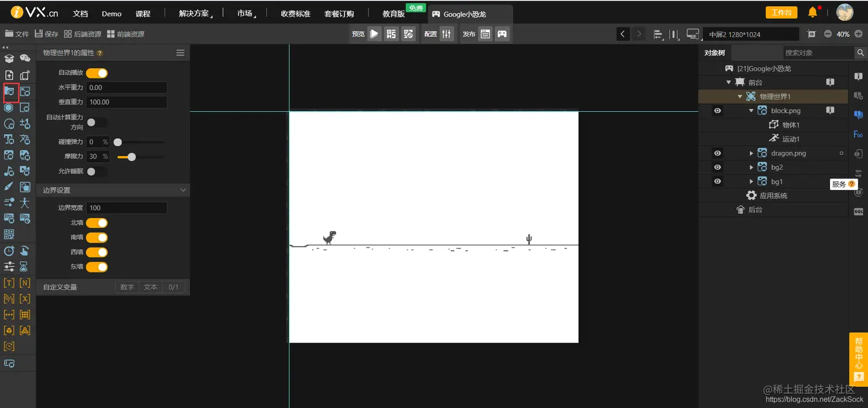
Task: Adjust the 摩擦力 friction slider handle
Action: 131,157
